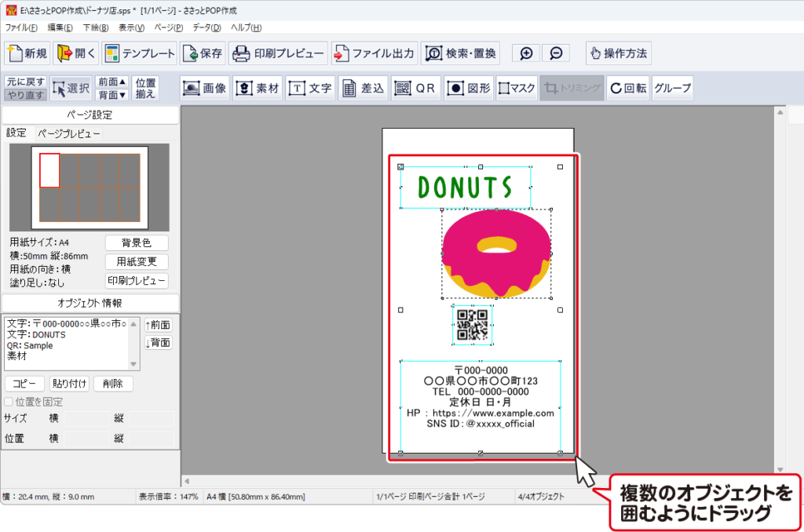This screenshot has width=804, height=532.
Task: Insert a QR code using QR tool
Action: tap(415, 89)
